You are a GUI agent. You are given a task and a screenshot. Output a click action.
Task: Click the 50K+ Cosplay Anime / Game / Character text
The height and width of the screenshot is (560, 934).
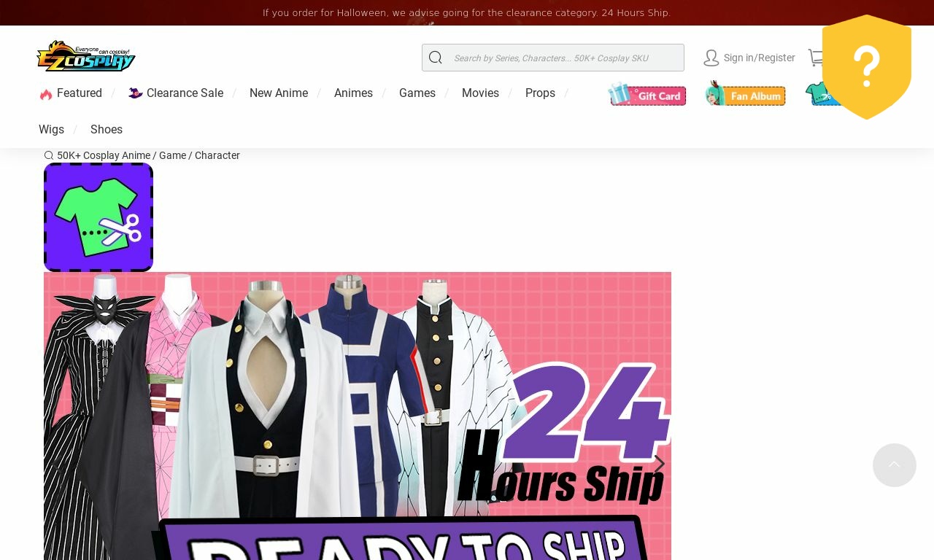pos(148,155)
